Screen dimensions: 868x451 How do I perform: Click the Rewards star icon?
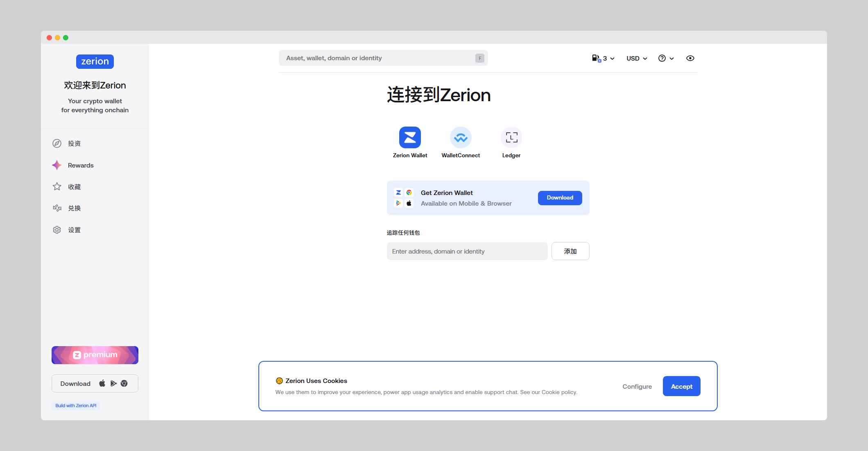57,165
